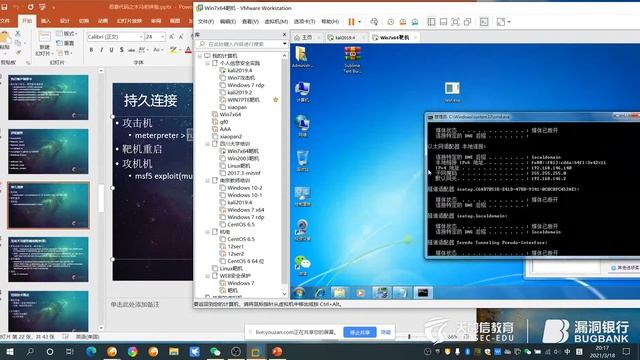This screenshot has height=360, width=640.
Task: Click the stretch guest display icon
Action: point(501,22)
